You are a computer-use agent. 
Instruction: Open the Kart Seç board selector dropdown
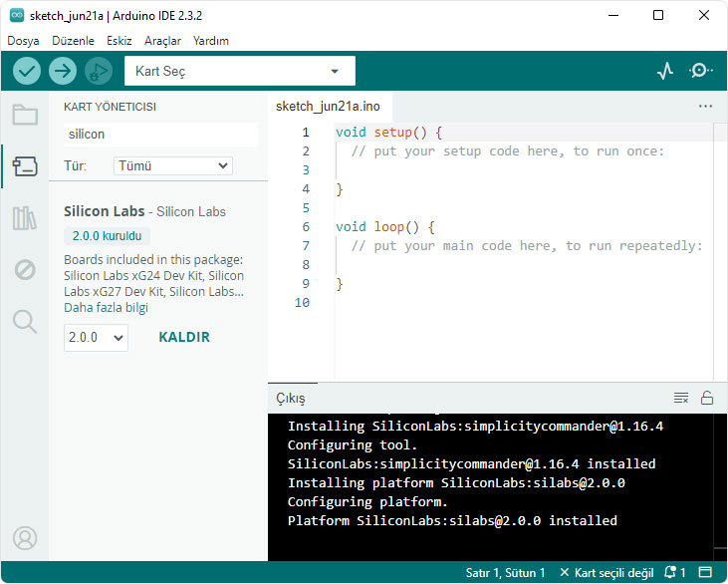240,71
